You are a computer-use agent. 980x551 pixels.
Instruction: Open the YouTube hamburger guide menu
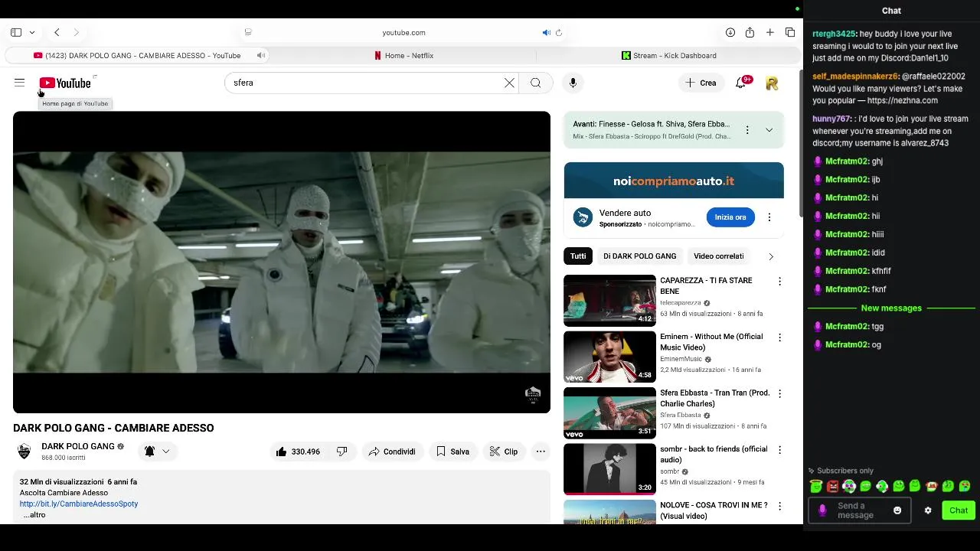tap(19, 83)
